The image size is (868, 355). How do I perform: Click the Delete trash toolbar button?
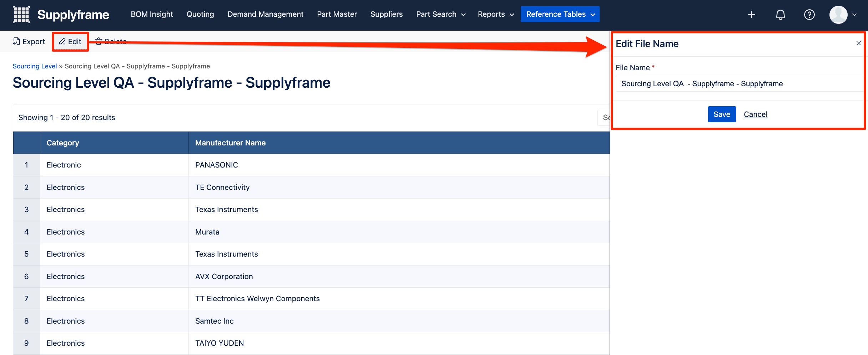coord(111,41)
